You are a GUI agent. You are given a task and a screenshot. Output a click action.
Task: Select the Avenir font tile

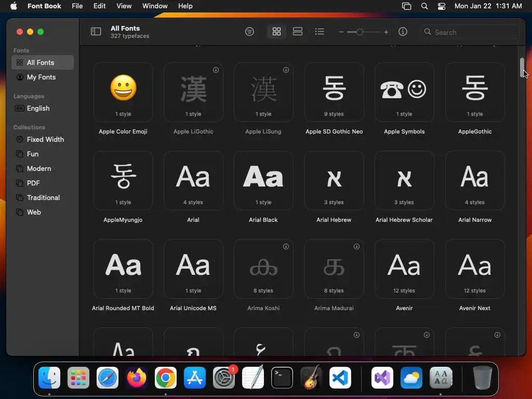tap(404, 269)
